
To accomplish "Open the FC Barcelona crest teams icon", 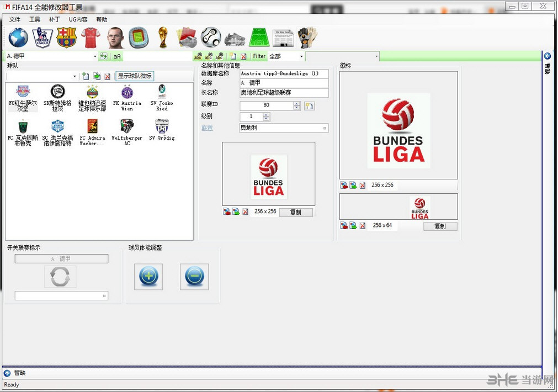I will [67, 38].
